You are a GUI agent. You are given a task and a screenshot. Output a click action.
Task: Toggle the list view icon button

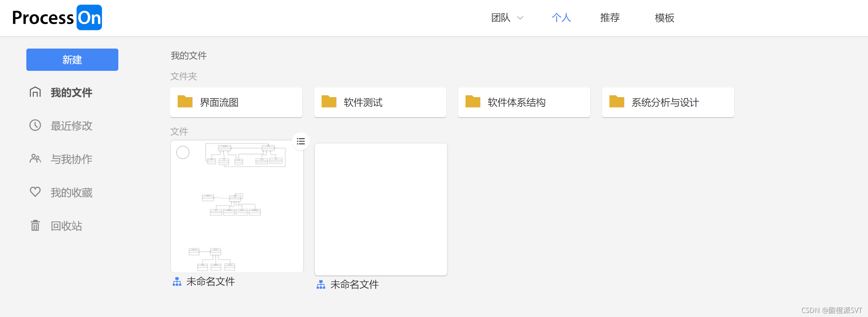click(x=301, y=141)
